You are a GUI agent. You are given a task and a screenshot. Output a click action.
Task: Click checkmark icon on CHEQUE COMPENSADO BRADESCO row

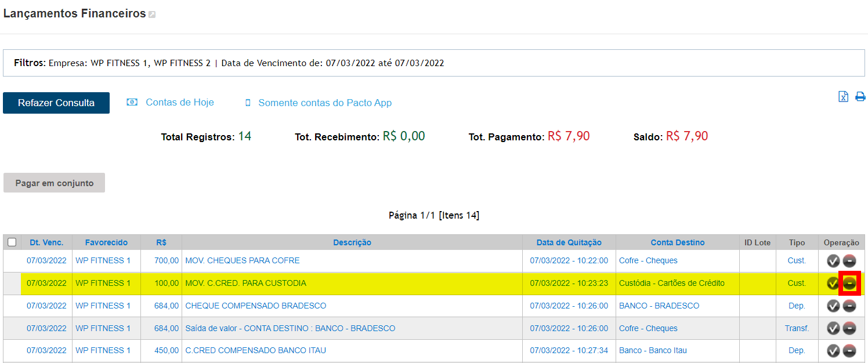[833, 306]
